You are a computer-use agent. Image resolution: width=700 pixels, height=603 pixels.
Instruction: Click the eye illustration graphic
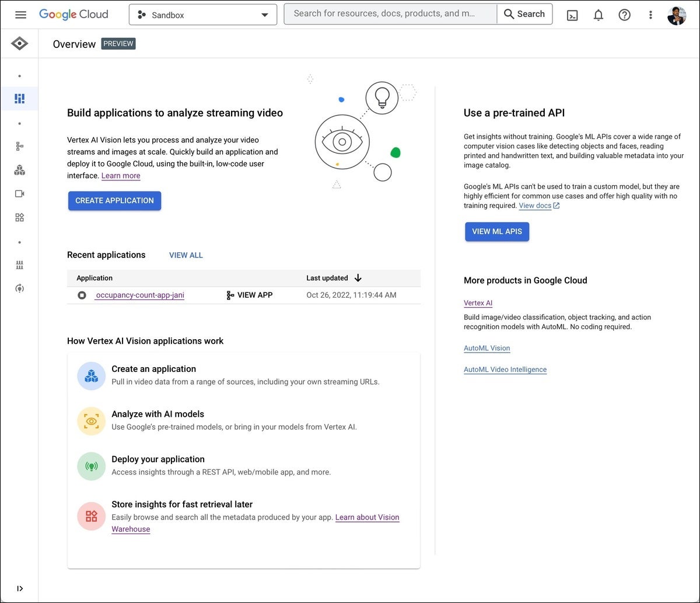(342, 142)
